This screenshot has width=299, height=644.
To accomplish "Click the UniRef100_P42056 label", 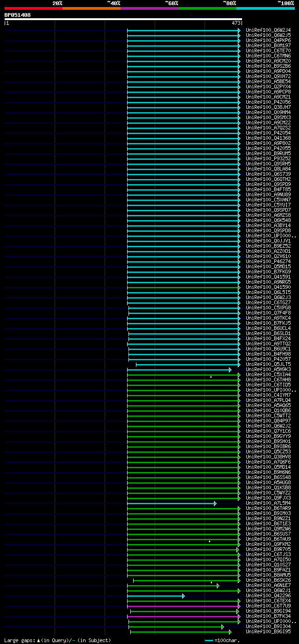I will (x=268, y=102).
